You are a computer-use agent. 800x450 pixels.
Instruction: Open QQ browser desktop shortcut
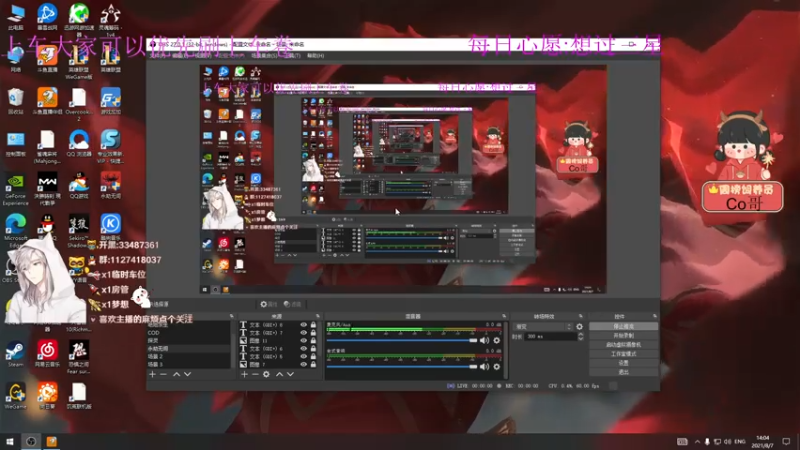pyautogui.click(x=79, y=143)
